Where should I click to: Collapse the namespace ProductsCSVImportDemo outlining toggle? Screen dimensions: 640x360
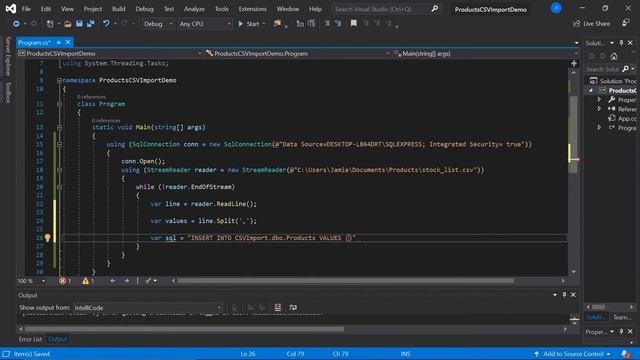(59, 80)
